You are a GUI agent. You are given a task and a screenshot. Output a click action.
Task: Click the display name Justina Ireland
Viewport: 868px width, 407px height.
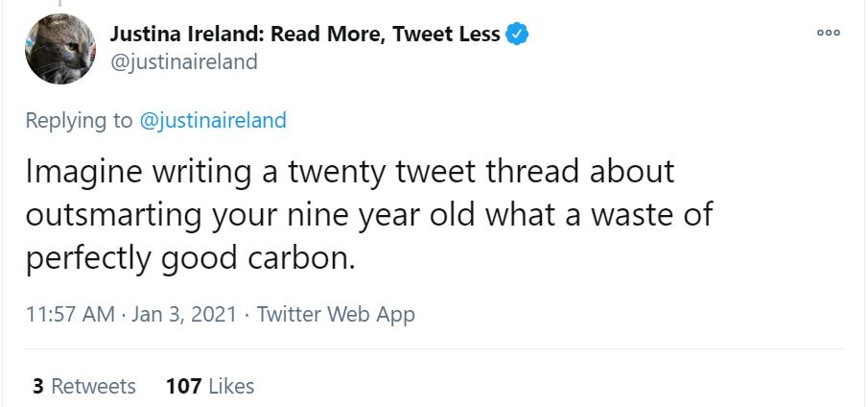point(186,35)
